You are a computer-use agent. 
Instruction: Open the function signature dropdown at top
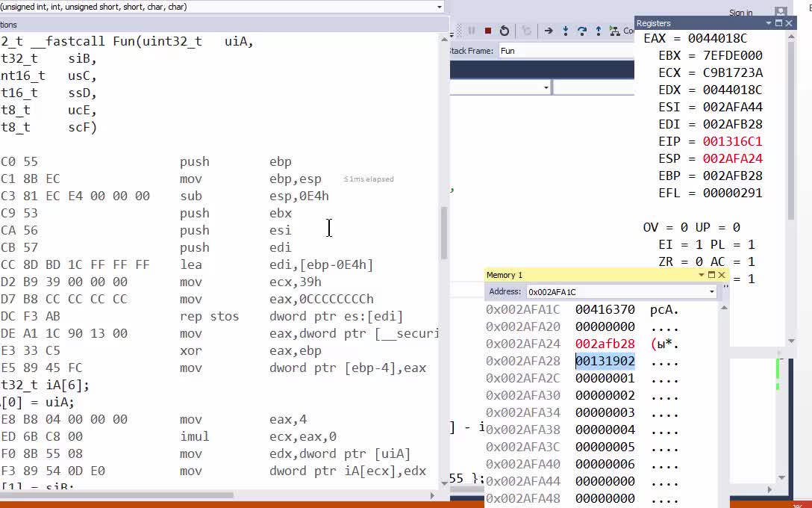(x=439, y=7)
